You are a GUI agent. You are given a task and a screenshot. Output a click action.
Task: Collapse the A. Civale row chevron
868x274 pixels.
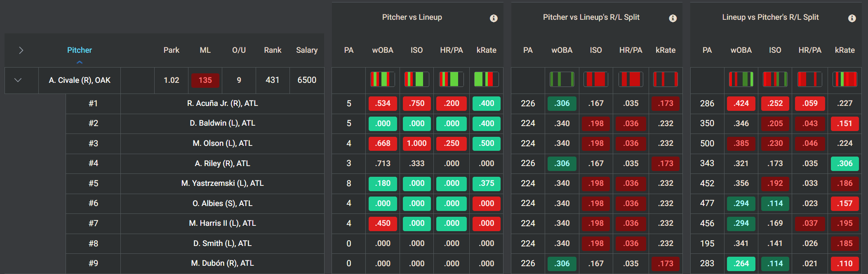[x=18, y=80]
